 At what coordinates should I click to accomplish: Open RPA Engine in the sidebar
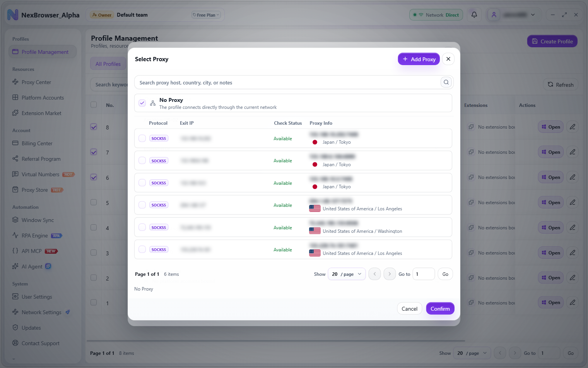point(43,236)
